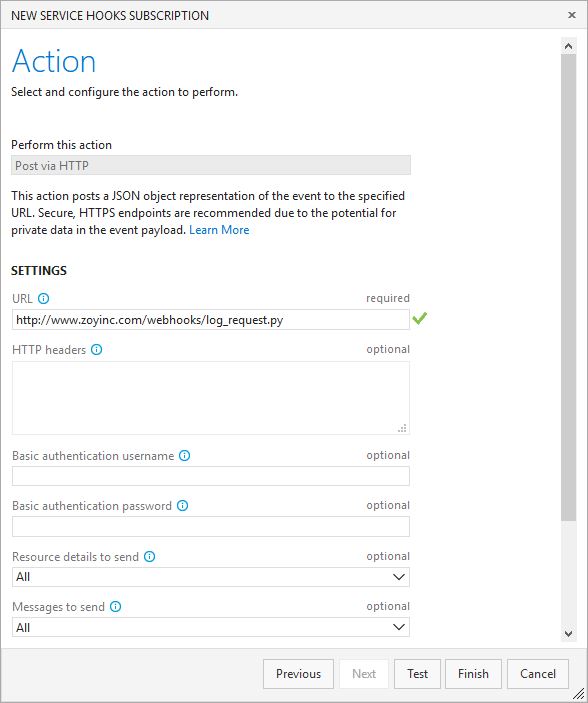The height and width of the screenshot is (703, 588).
Task: Open info for Basic authentication username
Action: 184,456
